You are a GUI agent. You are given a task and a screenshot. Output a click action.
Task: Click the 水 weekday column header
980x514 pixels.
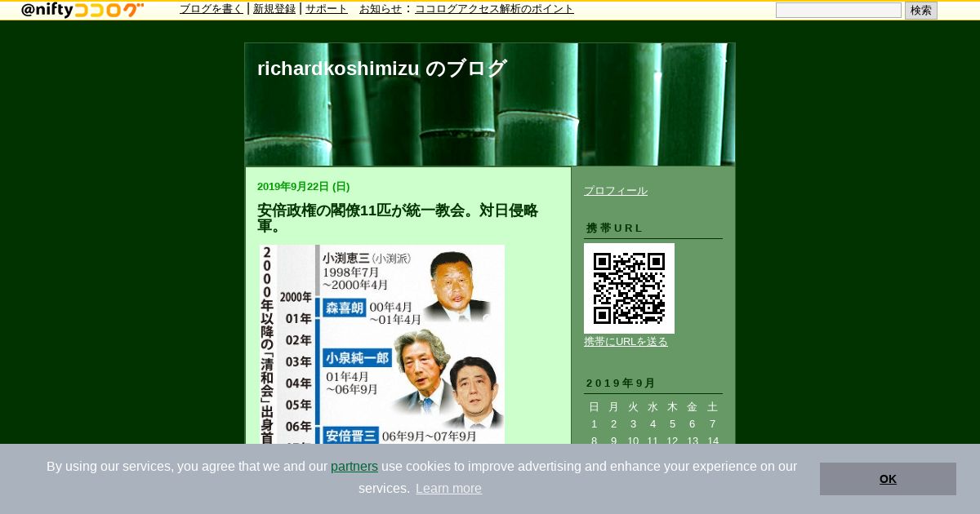[653, 407]
